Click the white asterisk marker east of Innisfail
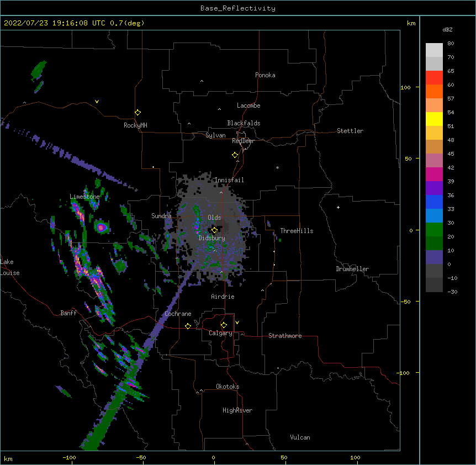 coord(277,167)
